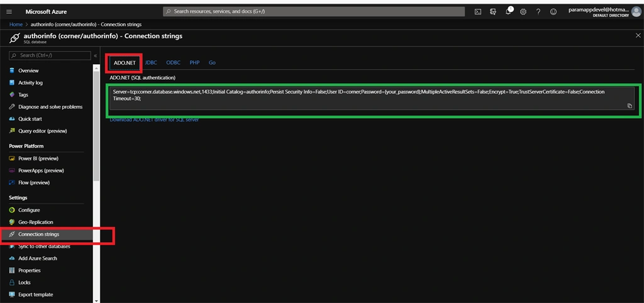Click the Power Platform section heading

(x=26, y=146)
